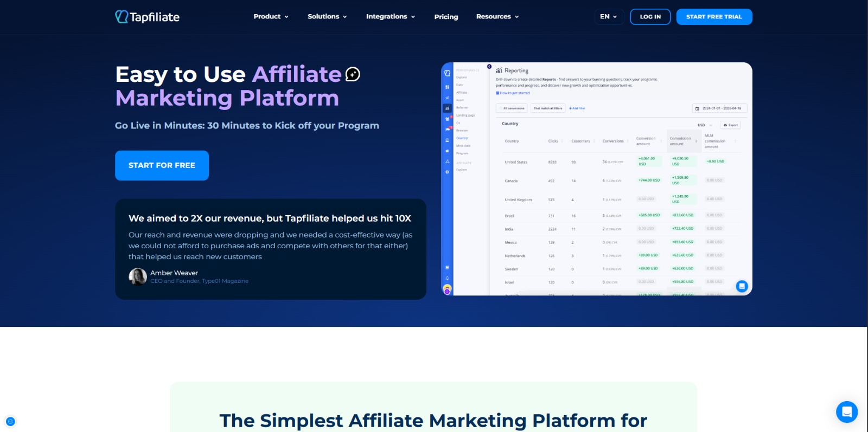Select Asset in the Performance report list
This screenshot has height=432, width=868.
point(460,100)
